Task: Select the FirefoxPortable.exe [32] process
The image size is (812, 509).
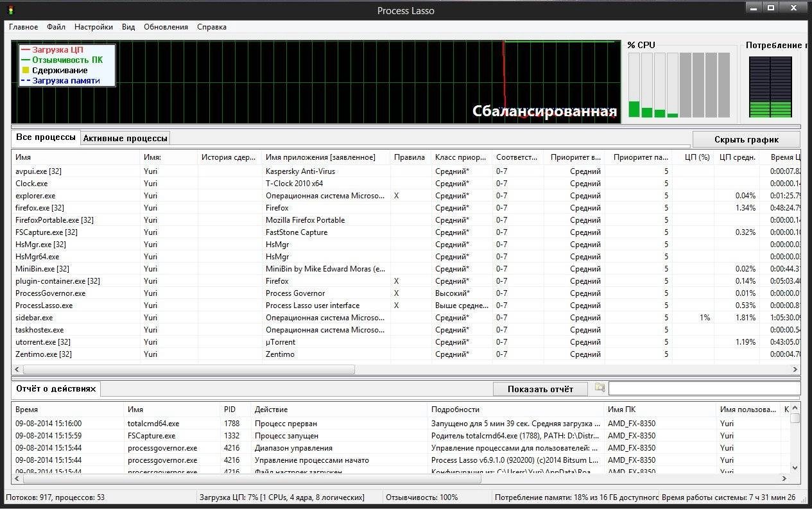Action: [406, 220]
